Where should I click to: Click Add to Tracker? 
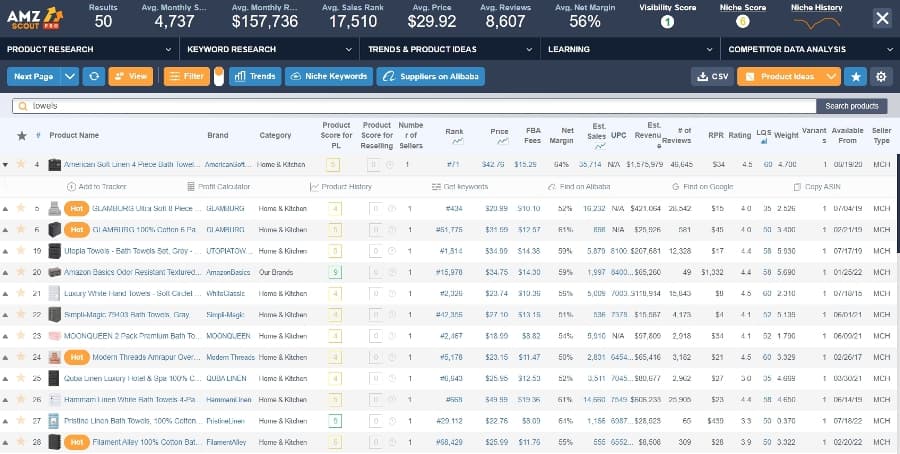pos(96,187)
